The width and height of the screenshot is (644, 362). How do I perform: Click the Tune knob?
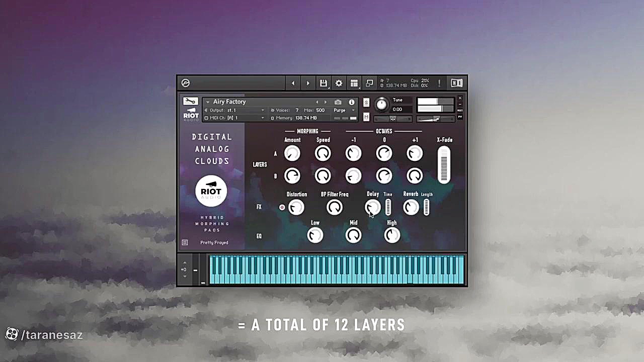[x=381, y=104]
